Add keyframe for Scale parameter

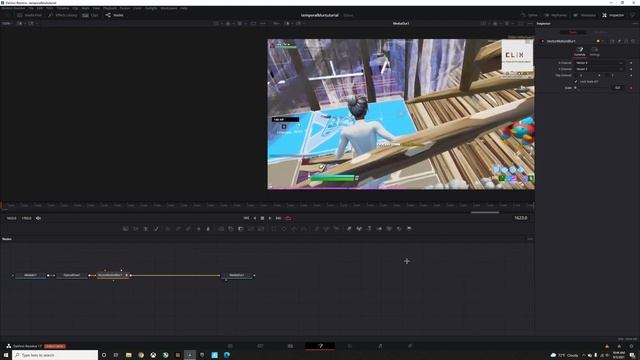(x=631, y=87)
